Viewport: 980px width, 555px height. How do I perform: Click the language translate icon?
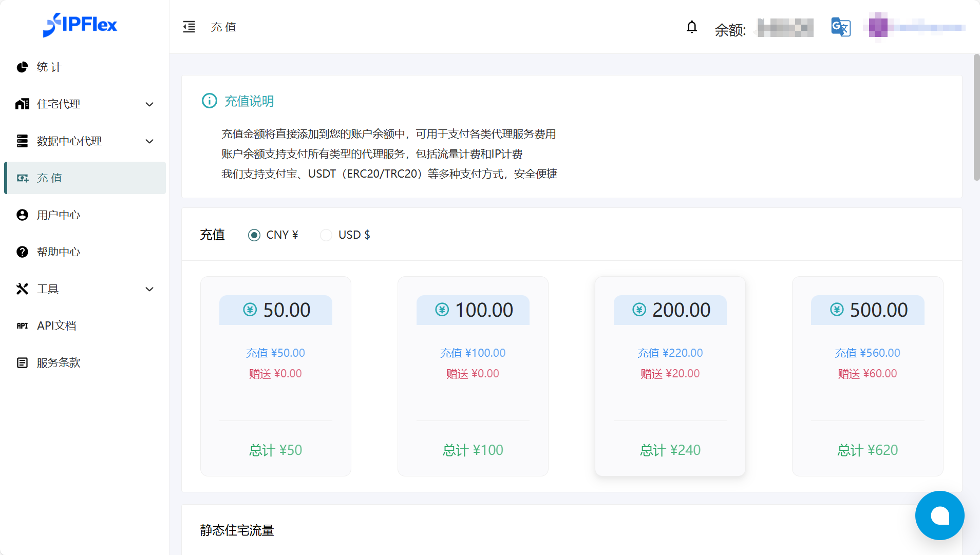pyautogui.click(x=840, y=27)
